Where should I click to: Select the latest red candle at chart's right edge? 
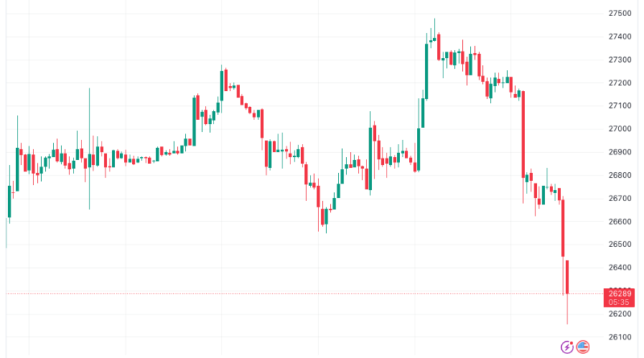click(x=568, y=278)
